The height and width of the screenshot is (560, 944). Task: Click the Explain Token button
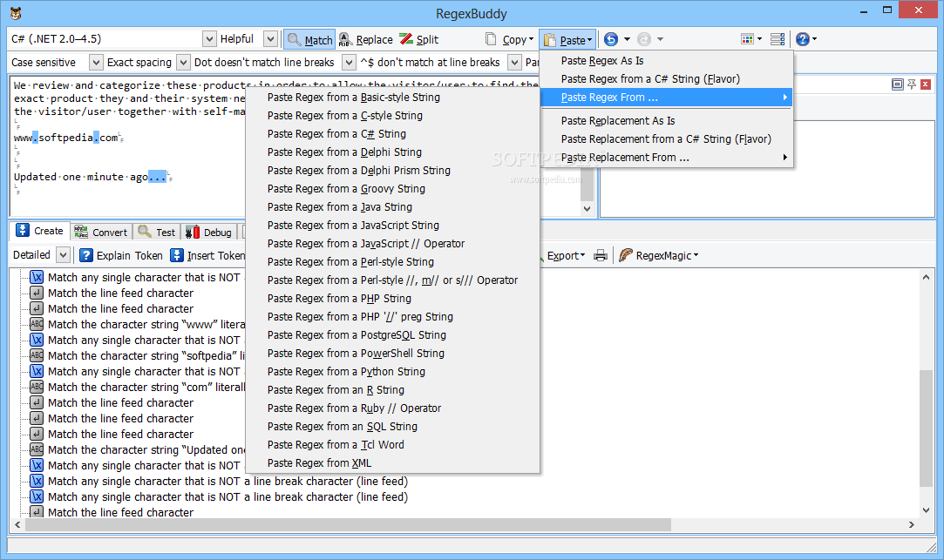121,256
